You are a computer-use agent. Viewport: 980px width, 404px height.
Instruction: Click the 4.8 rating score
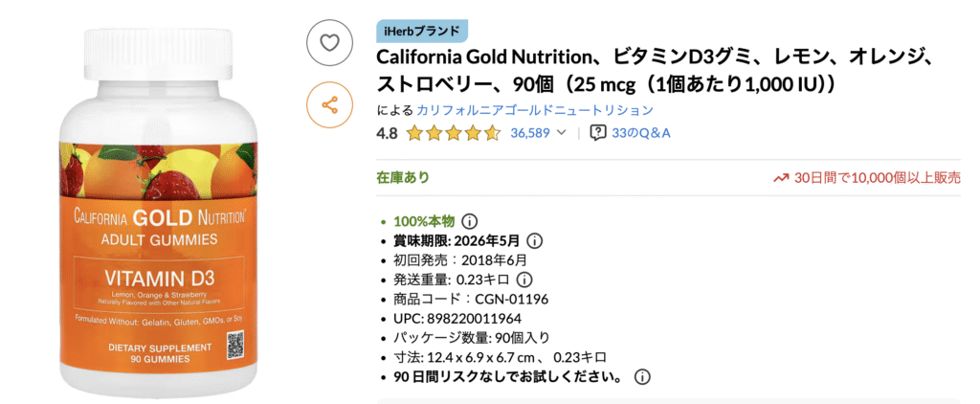pyautogui.click(x=388, y=133)
